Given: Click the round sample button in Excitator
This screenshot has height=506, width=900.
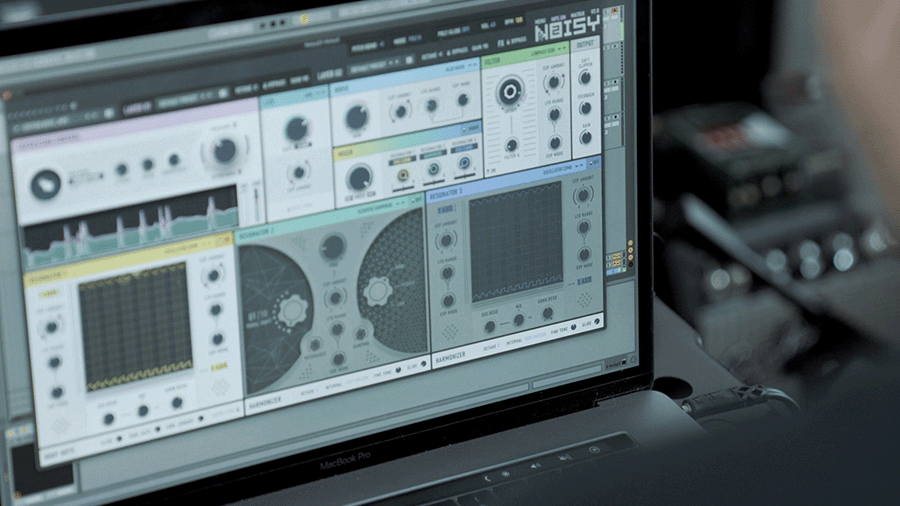Looking at the screenshot, I should (x=46, y=185).
